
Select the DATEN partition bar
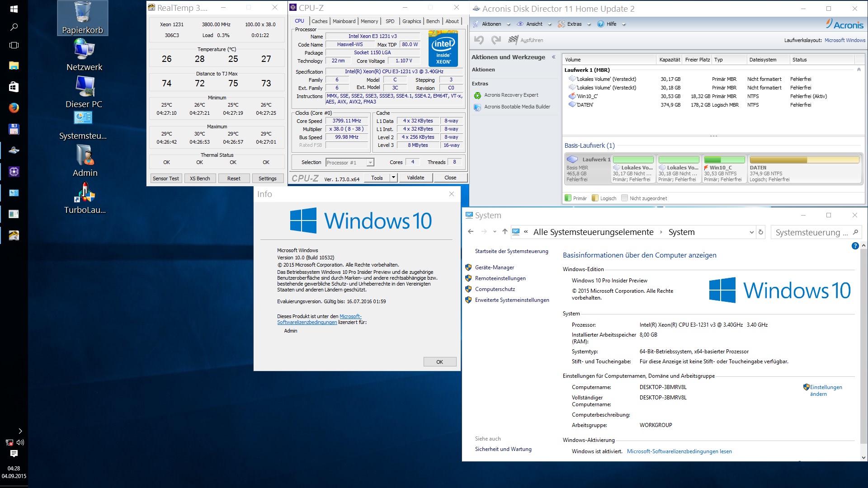804,160
